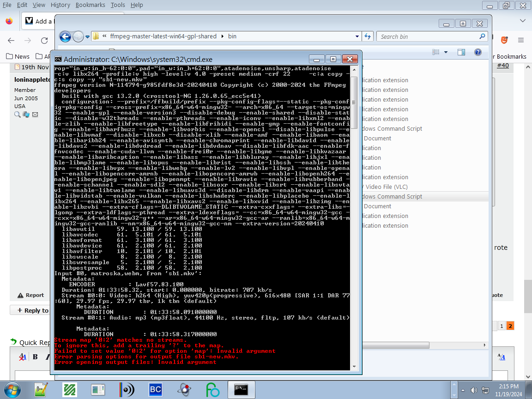Screen dimensions: 532x399
Task: Click Remove Text Formatting in Quick Reply
Action: [x=22, y=357]
